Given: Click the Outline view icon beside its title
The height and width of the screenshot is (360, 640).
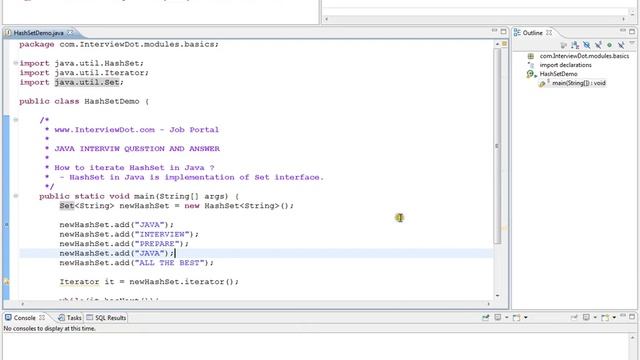Looking at the screenshot, I should [517, 33].
